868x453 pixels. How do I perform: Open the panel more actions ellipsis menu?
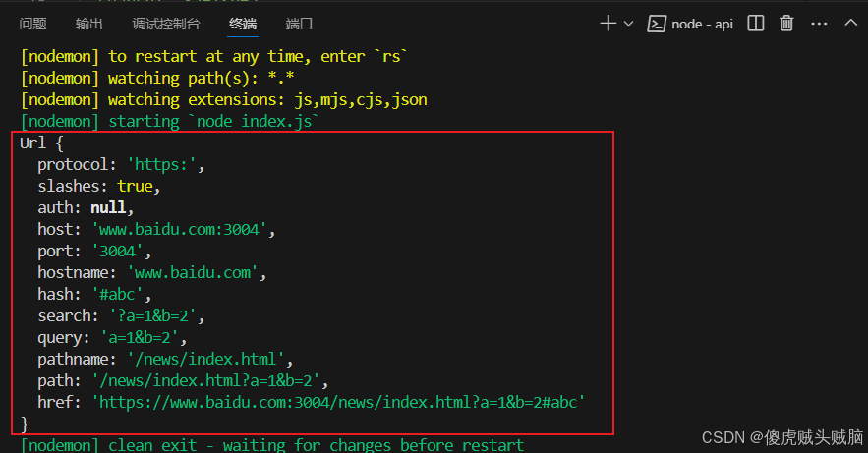819,24
